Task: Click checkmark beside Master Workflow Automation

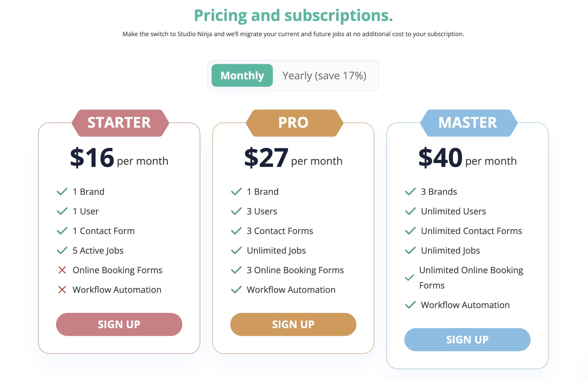Action: tap(410, 305)
